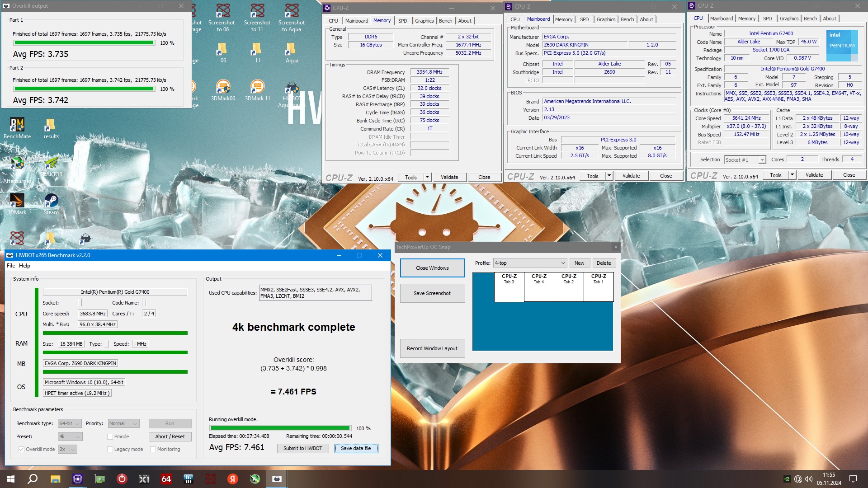
Task: Open the File menu in HWBOT x265
Action: [x=11, y=266]
